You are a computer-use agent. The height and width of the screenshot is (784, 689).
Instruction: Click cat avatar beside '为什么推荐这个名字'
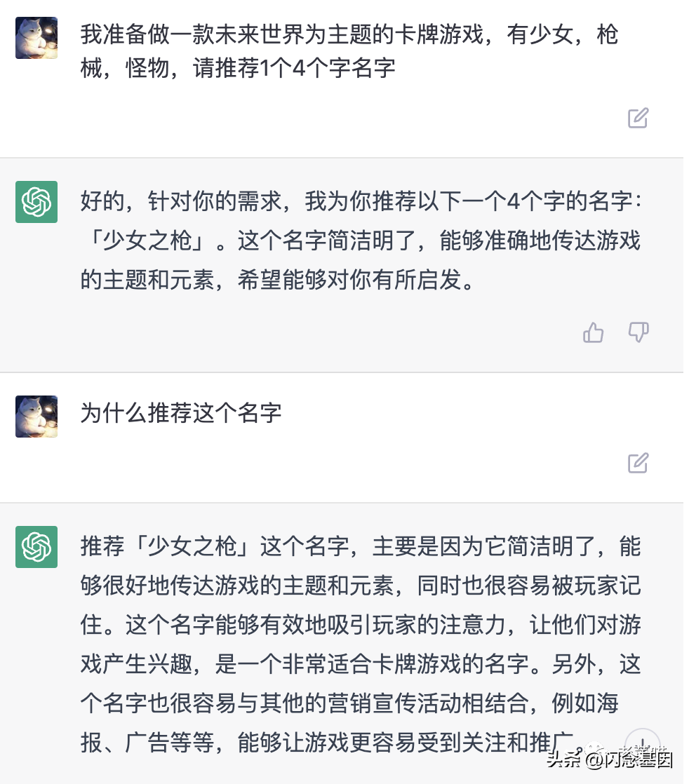[x=36, y=417]
